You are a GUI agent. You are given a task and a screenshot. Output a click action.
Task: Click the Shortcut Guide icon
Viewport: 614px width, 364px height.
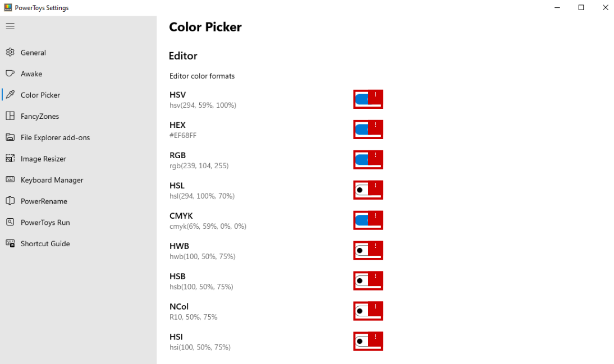[10, 243]
